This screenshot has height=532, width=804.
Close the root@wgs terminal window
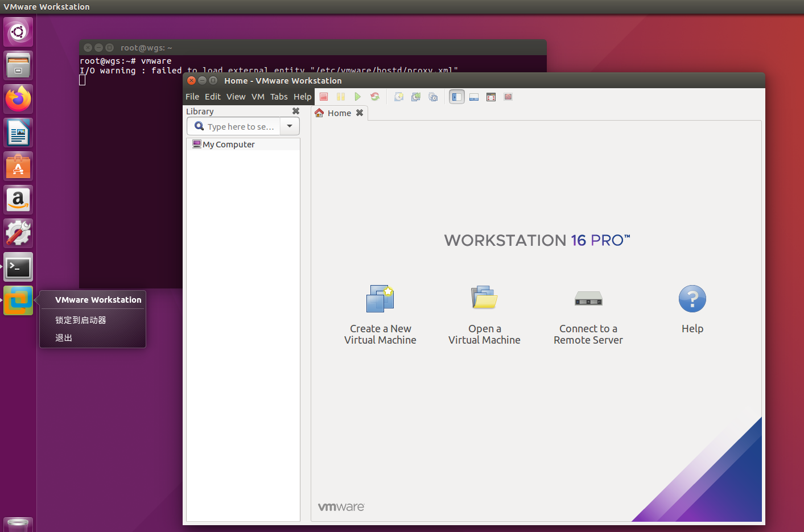pyautogui.click(x=88, y=48)
